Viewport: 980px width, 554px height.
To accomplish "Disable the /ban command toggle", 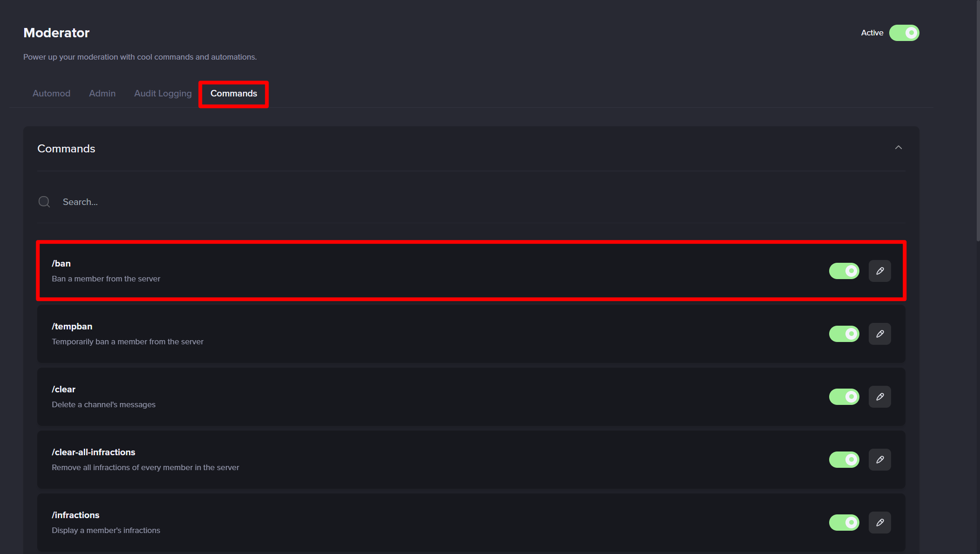I will point(845,270).
